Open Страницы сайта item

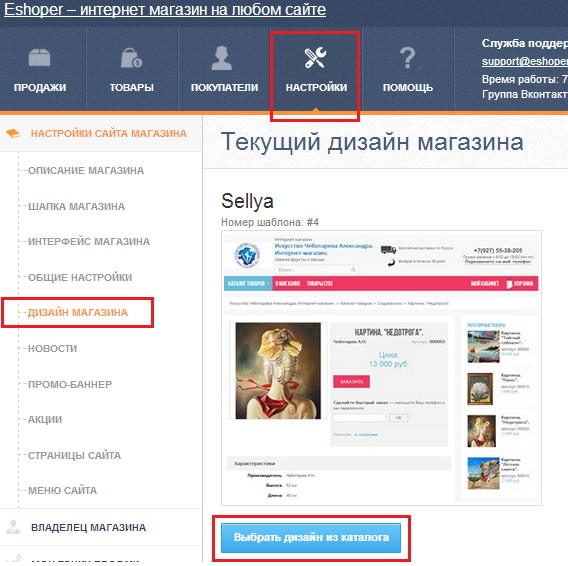74,455
